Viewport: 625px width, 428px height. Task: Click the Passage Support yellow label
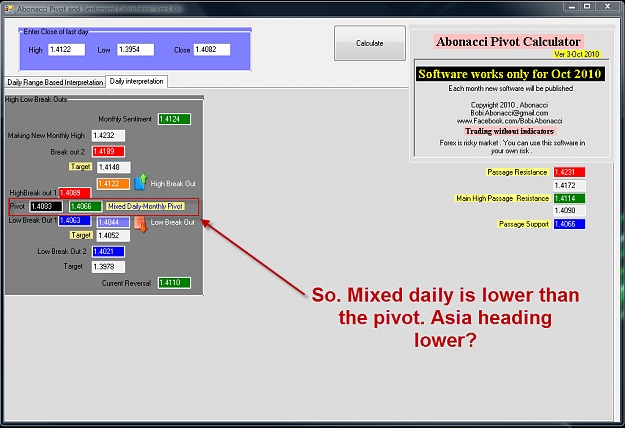[524, 224]
